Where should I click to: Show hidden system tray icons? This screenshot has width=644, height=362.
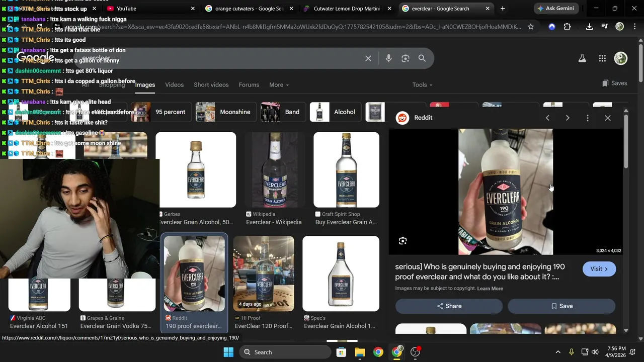(558, 352)
